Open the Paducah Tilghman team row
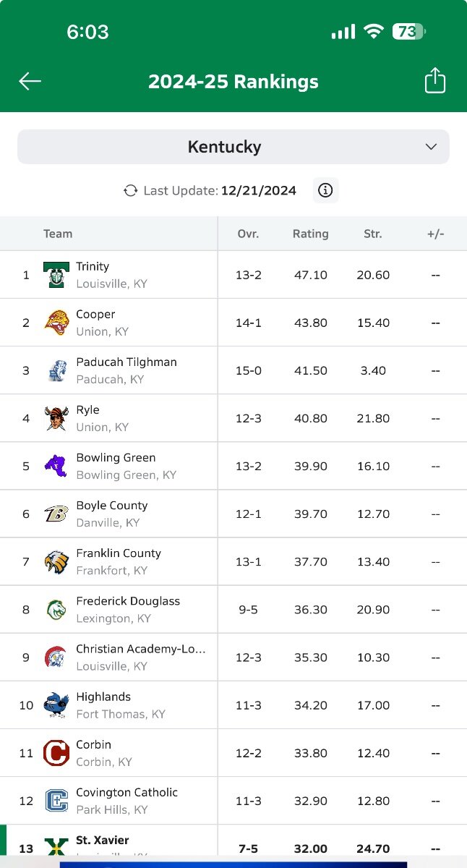 click(233, 370)
